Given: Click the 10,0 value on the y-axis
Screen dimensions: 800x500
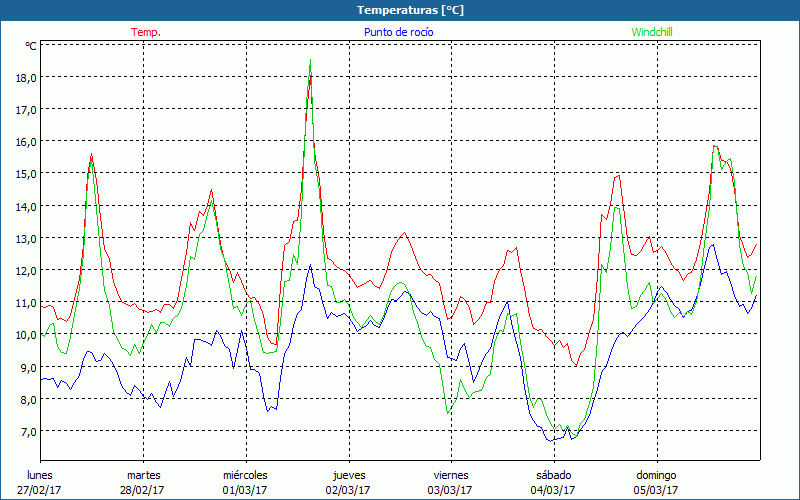Looking at the screenshot, I should pyautogui.click(x=25, y=335).
